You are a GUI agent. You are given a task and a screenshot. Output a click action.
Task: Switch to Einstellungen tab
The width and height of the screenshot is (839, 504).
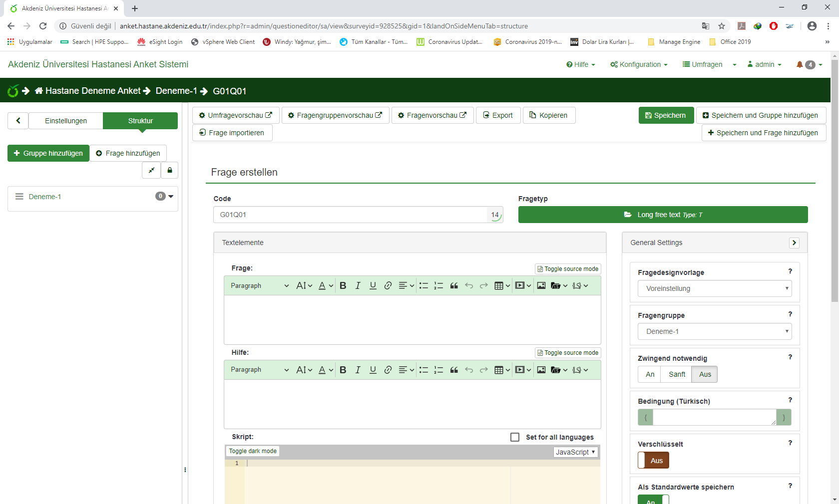(66, 121)
